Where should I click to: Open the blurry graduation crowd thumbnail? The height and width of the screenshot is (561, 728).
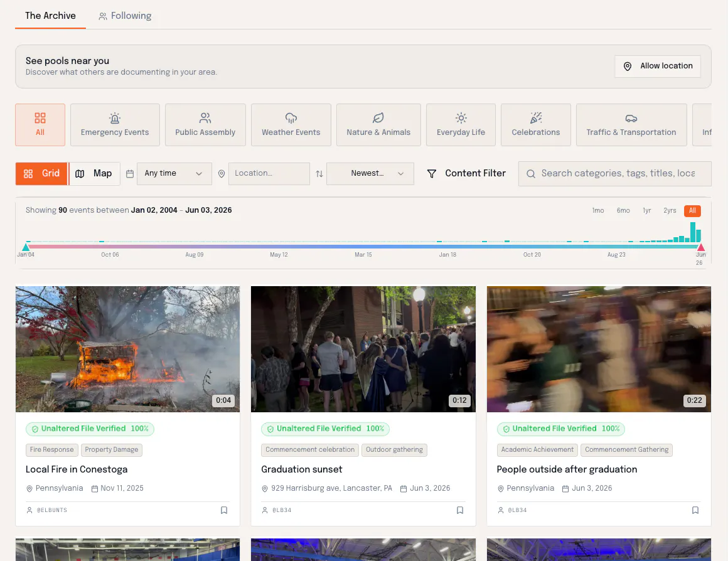[599, 349]
